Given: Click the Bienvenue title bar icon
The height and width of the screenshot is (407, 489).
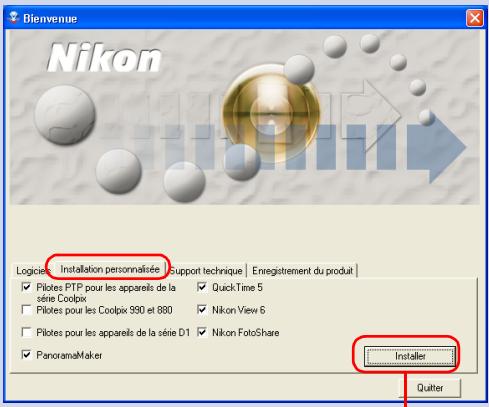Looking at the screenshot, I should pos(13,18).
